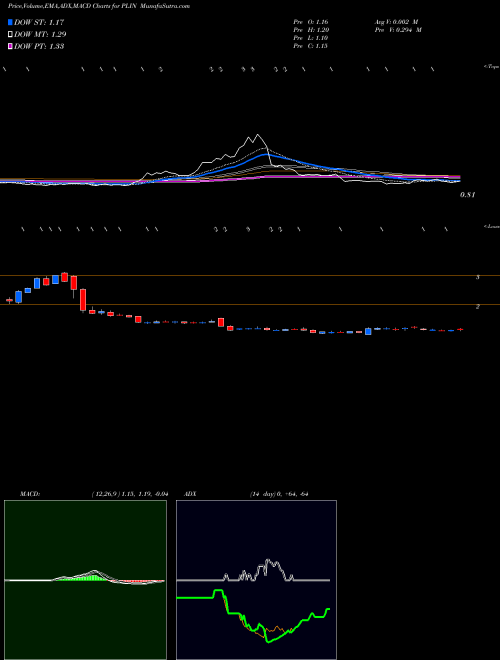This screenshot has height=660, width=500.
Task: Click the magenta DOW PT legend swatch
Action: [11, 46]
